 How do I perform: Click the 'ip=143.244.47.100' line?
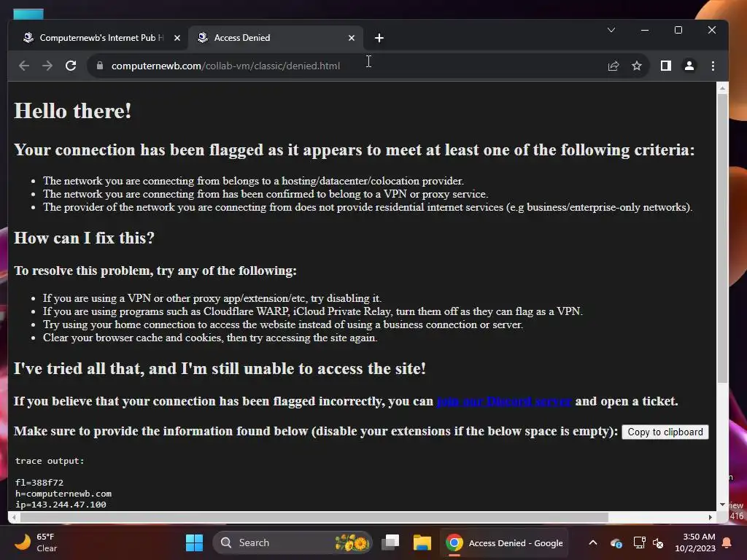(x=61, y=505)
